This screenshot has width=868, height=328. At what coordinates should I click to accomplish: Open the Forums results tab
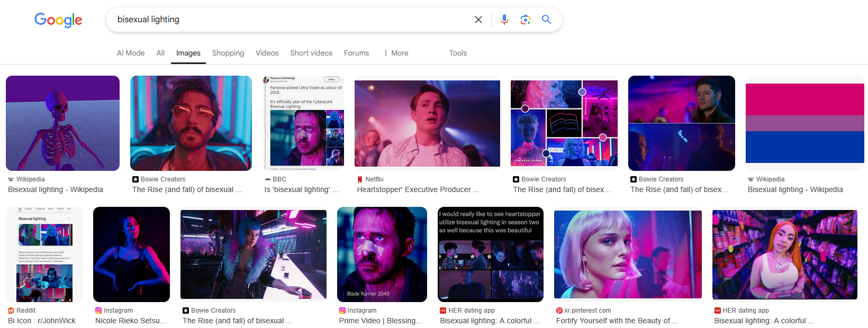tap(356, 53)
